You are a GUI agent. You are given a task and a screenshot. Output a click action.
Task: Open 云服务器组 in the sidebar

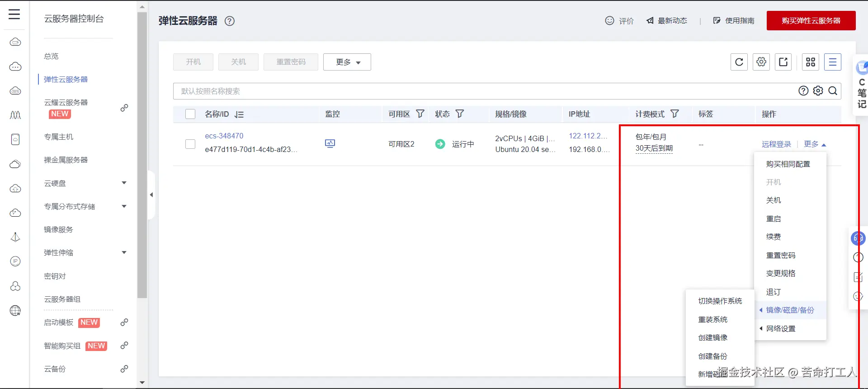tap(62, 299)
